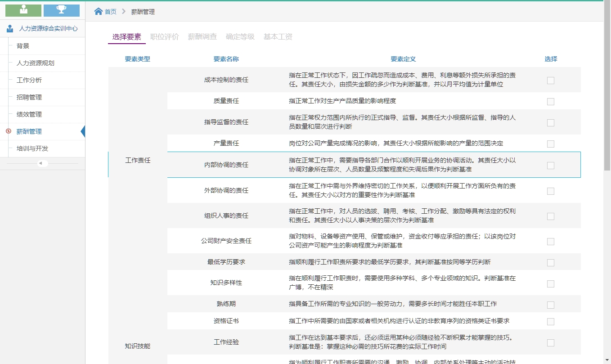Screen dimensions: 611x364
Task: Tick the 质量责任 checkbox
Action: click(550, 102)
